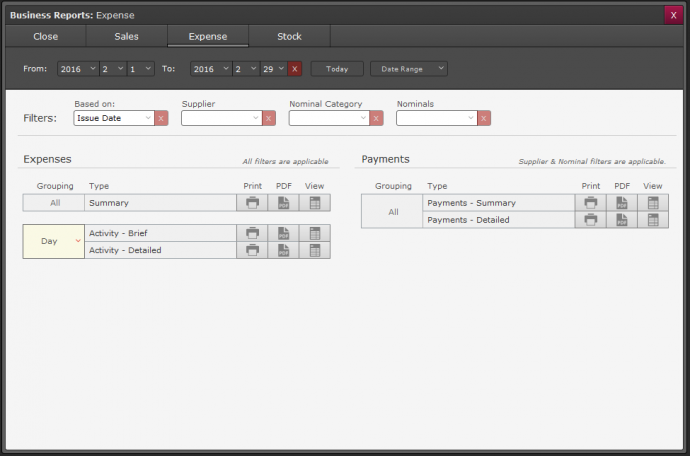Export Payments - Detailed as PDF

click(x=622, y=220)
